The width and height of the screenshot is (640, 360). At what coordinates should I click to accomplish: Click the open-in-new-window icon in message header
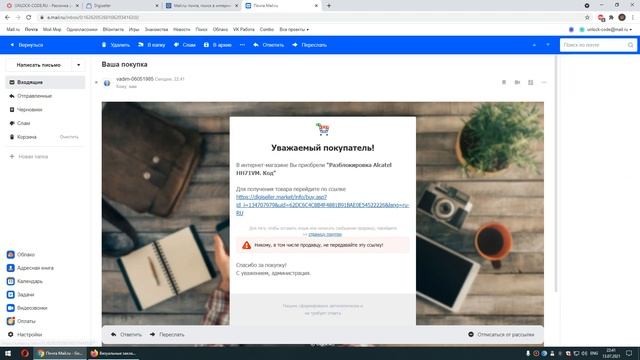530,82
